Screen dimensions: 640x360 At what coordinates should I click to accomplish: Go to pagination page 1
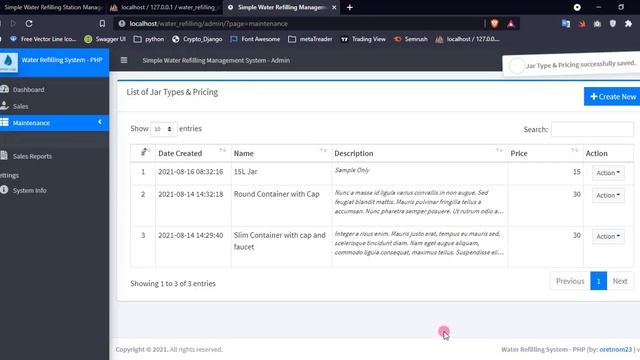pyautogui.click(x=598, y=281)
